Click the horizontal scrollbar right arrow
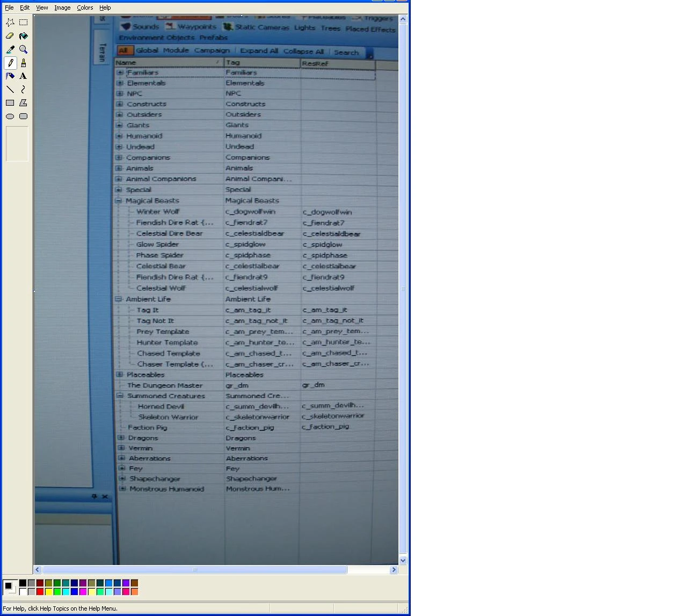 click(394, 570)
